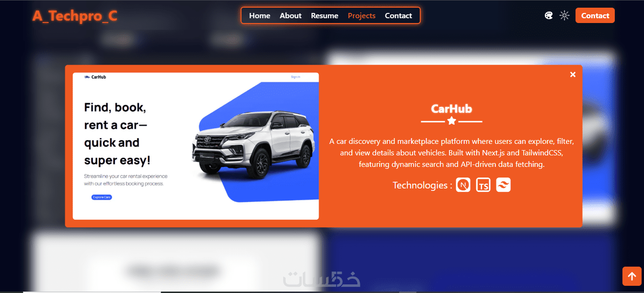644x293 pixels.
Task: Click the TypeScript technology icon
Action: (483, 185)
